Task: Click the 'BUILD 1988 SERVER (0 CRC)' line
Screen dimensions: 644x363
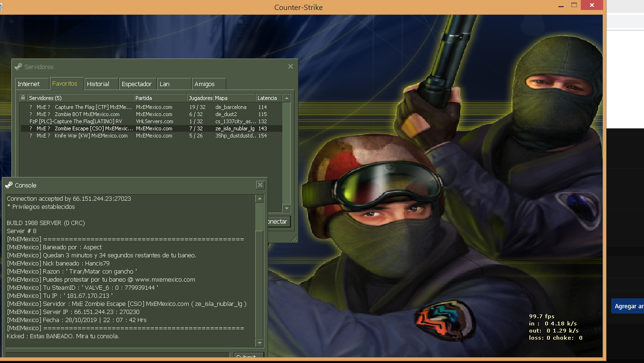Action: [x=46, y=223]
